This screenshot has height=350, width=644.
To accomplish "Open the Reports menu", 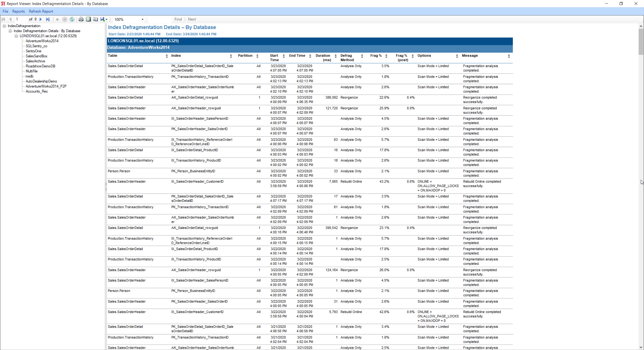I will 18,11.
